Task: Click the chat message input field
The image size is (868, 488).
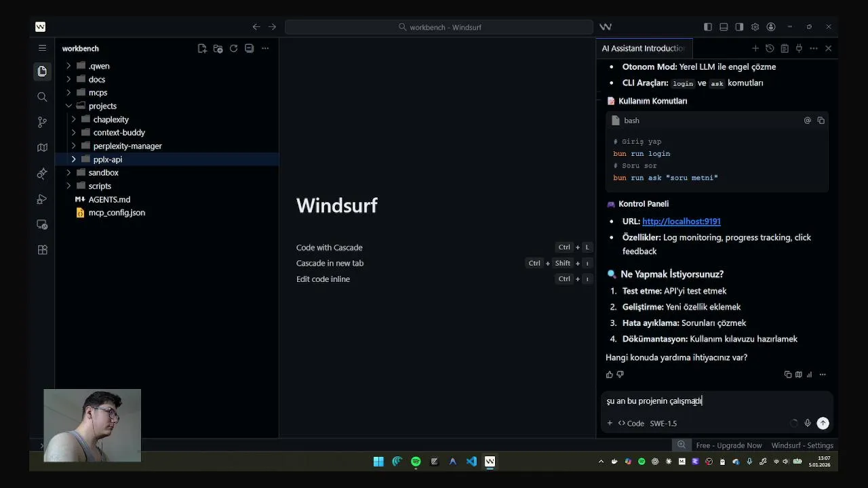Action: tap(716, 401)
